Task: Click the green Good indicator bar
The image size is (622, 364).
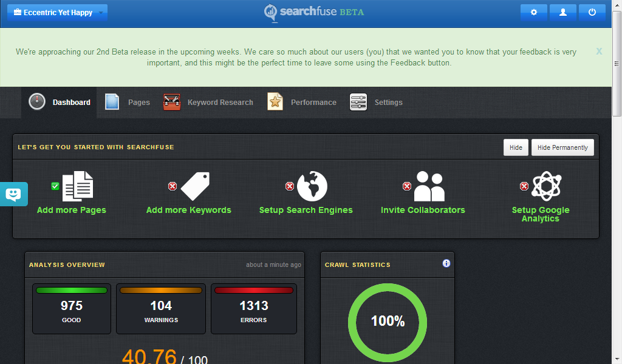Action: (x=72, y=291)
